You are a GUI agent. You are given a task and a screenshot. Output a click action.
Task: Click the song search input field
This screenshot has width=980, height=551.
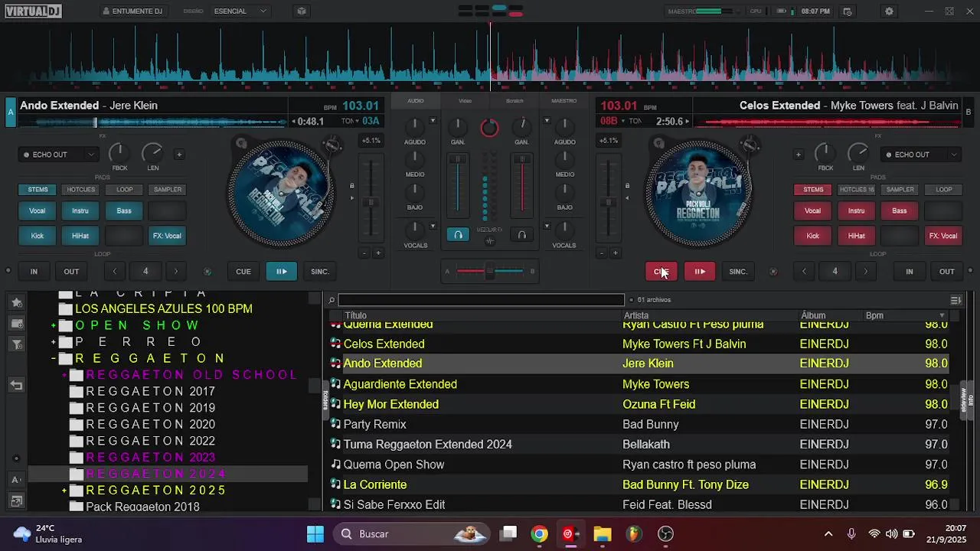click(481, 300)
